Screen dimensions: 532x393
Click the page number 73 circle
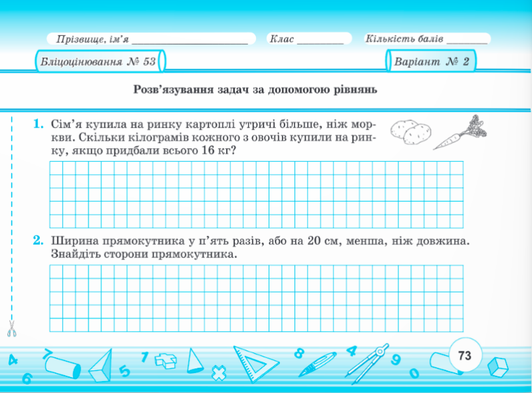coord(464,356)
